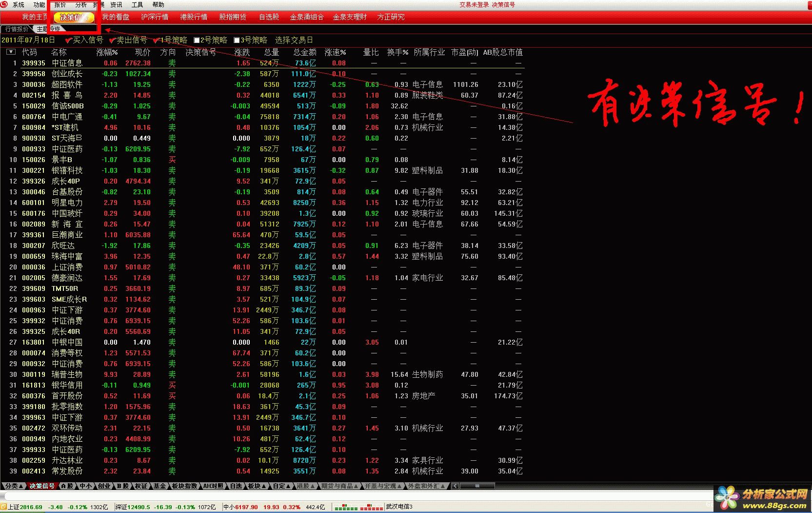
Task: Click the left scroll arrow beside the bottom tabs
Action: coord(455,486)
